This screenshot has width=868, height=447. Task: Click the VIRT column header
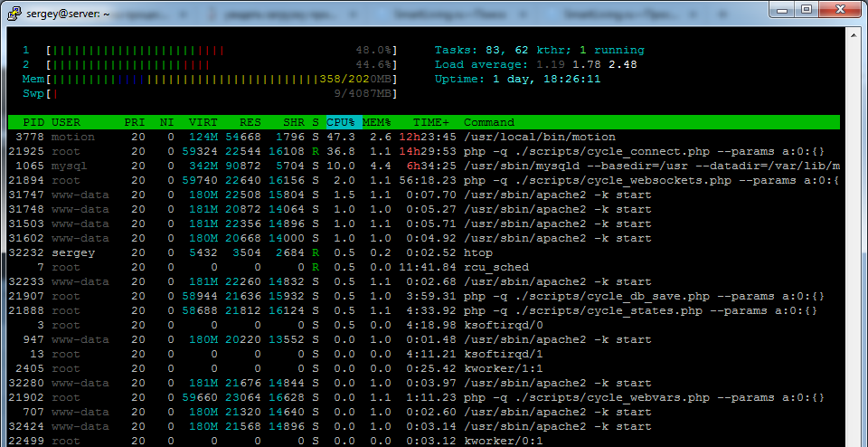(x=203, y=122)
